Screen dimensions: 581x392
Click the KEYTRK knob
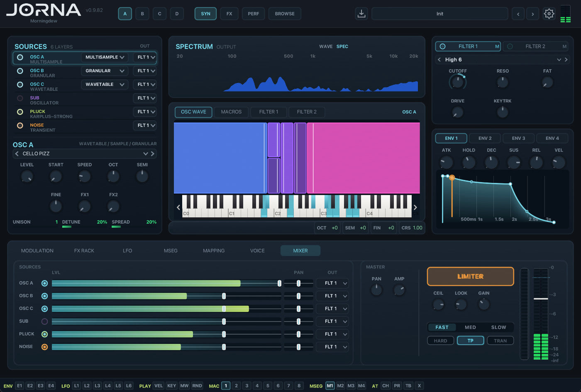(x=503, y=112)
